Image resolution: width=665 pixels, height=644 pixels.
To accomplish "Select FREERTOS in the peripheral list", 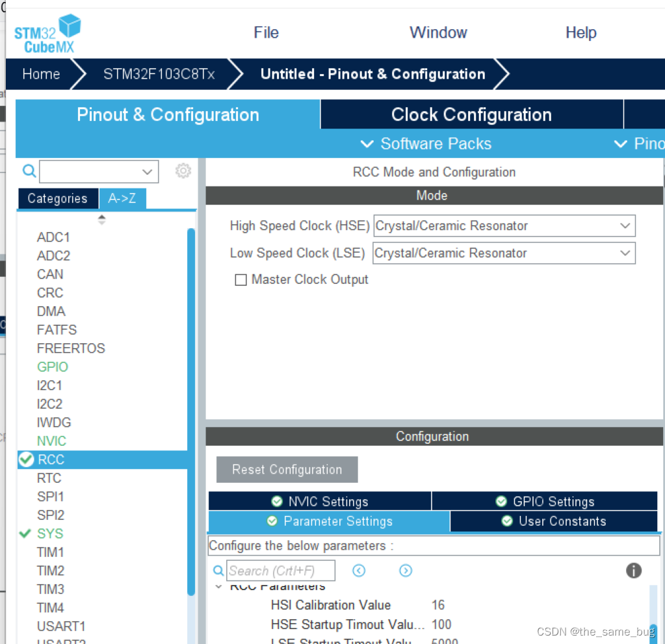I will point(71,348).
